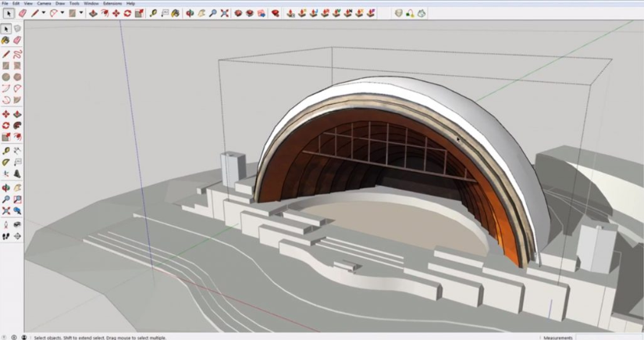Screen dimensions: 644x340
Task: Click the Zoom Extents icon in top toolbar
Action: click(x=225, y=13)
